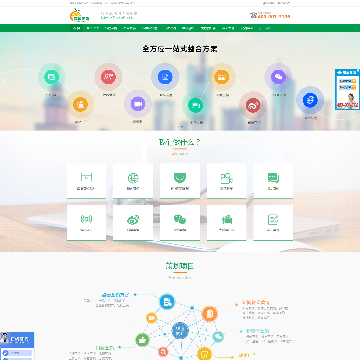
Task: Click the teal wallet circle icon in banner
Action: [x=52, y=77]
